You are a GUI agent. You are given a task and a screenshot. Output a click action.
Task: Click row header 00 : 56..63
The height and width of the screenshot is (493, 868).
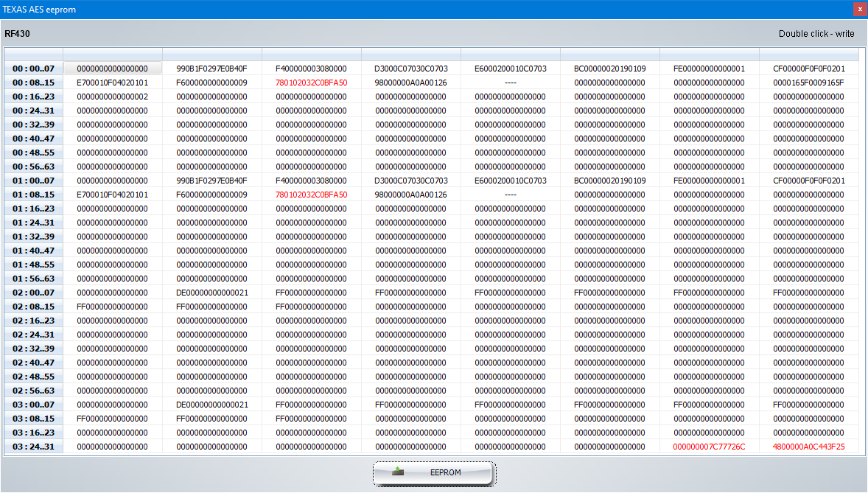pyautogui.click(x=34, y=167)
